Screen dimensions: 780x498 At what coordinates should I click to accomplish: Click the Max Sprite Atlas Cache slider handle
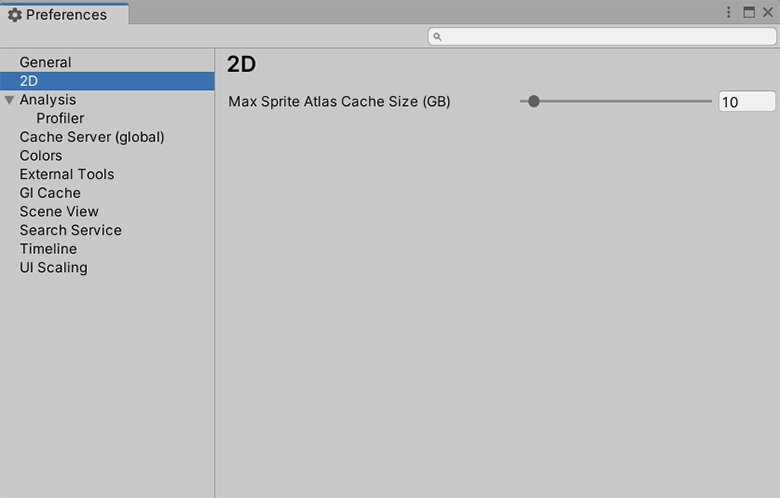tap(534, 101)
